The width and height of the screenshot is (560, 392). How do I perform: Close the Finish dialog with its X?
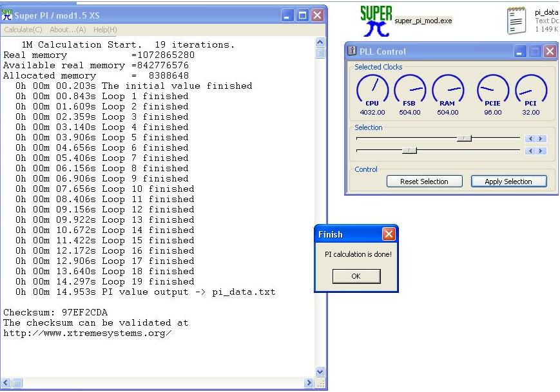click(x=389, y=234)
